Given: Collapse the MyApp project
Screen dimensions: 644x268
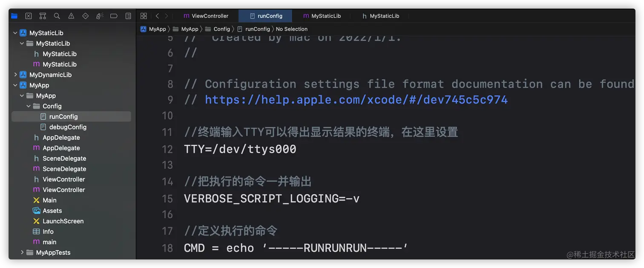Looking at the screenshot, I should pyautogui.click(x=15, y=85).
